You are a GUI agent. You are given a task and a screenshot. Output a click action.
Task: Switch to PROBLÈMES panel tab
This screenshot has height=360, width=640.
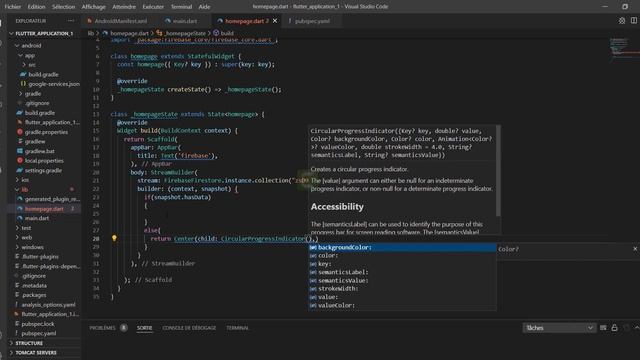point(102,328)
